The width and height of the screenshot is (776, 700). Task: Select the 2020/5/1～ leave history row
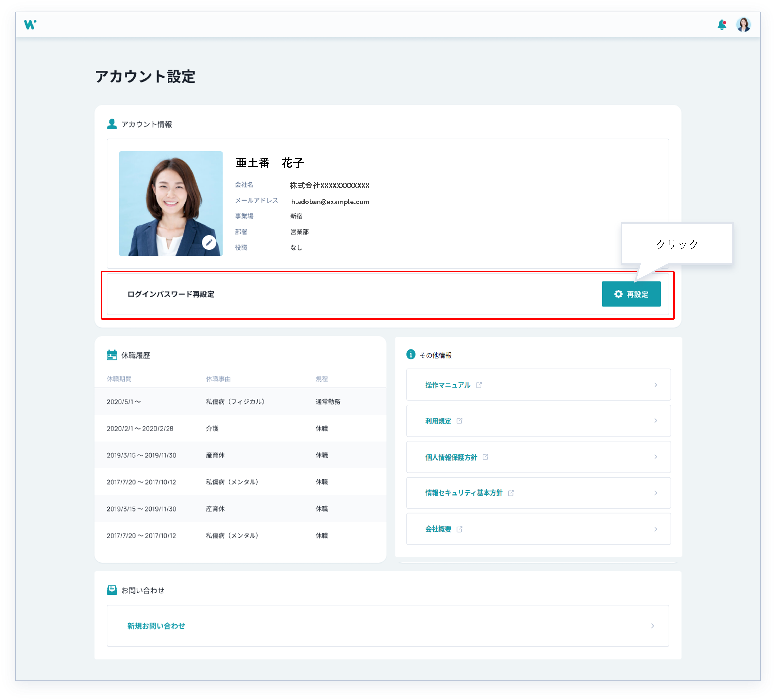[x=240, y=401]
